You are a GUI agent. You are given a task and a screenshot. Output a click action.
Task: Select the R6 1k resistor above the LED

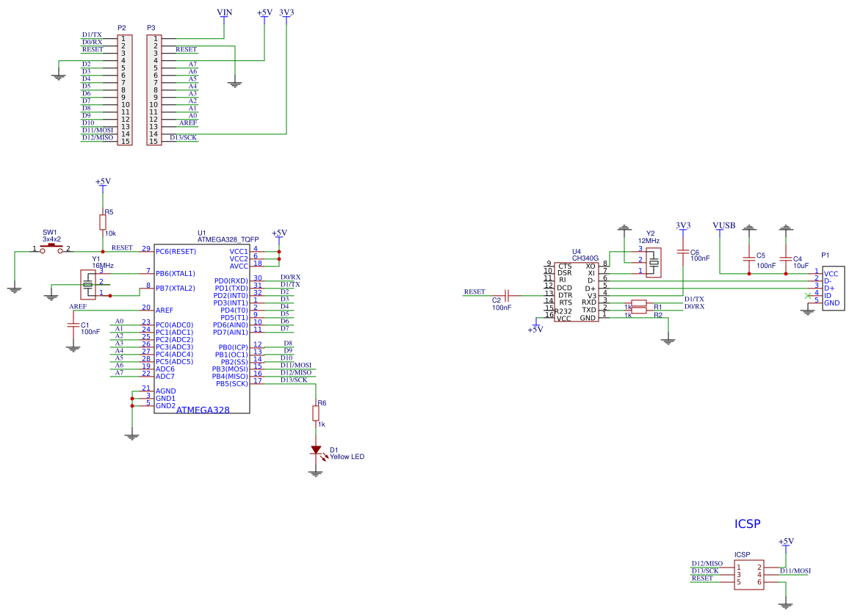click(x=316, y=413)
